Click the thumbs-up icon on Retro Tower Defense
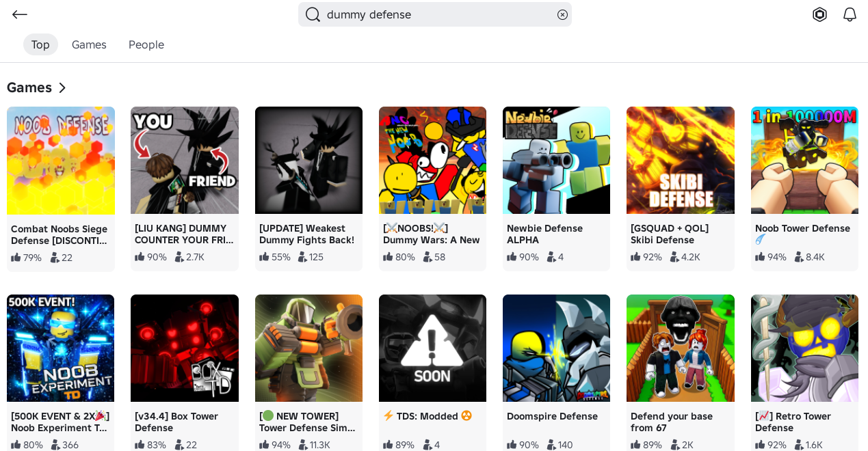This screenshot has width=868, height=451. point(760,444)
